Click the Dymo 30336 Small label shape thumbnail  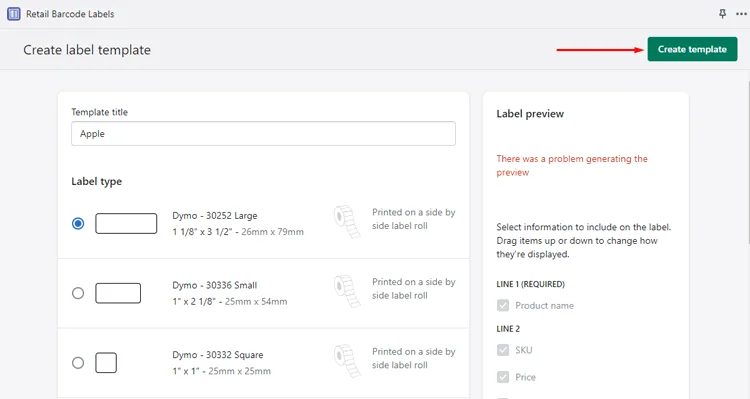coord(118,293)
